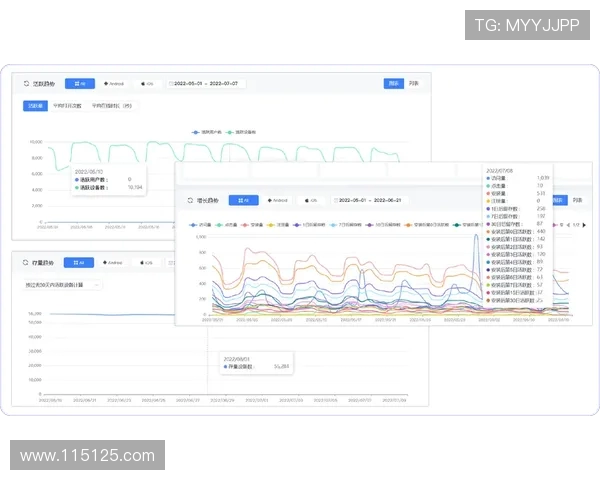Toggle the All platform filter in 存量趋势
The height and width of the screenshot is (480, 600).
[80, 264]
